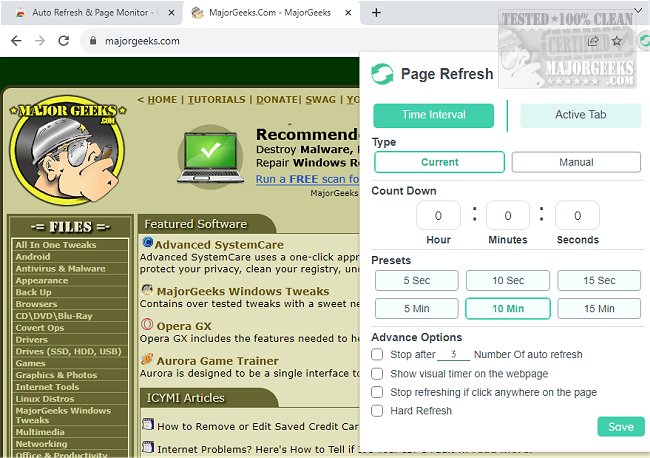Screen dimensions: 650x458
Task: Open a new tab with the plus button
Action: (x=376, y=12)
